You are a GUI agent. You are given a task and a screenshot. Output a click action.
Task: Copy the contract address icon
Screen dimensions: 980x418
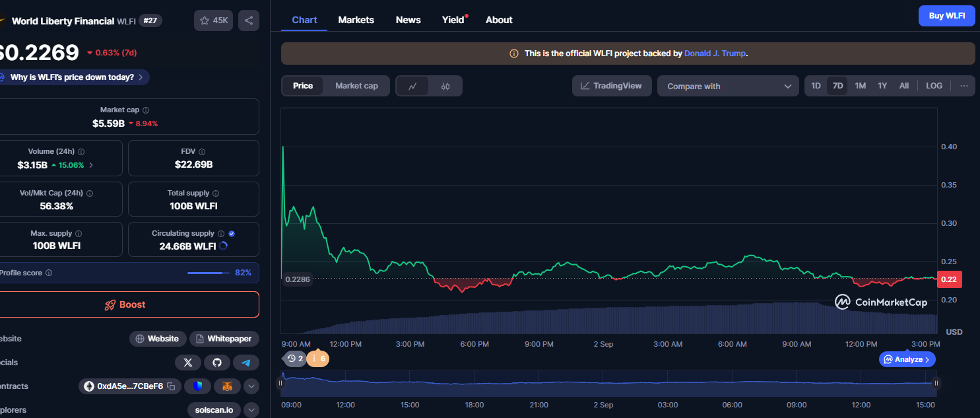click(171, 386)
